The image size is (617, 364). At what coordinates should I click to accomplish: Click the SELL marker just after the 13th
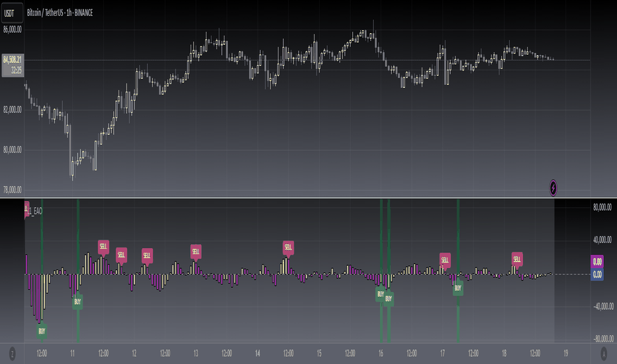[x=195, y=251]
